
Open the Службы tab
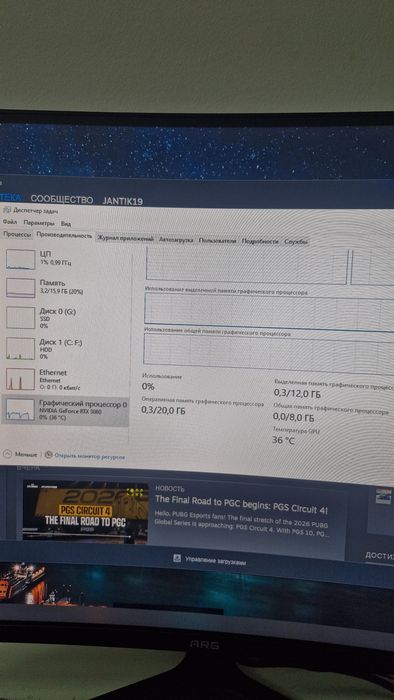point(296,242)
